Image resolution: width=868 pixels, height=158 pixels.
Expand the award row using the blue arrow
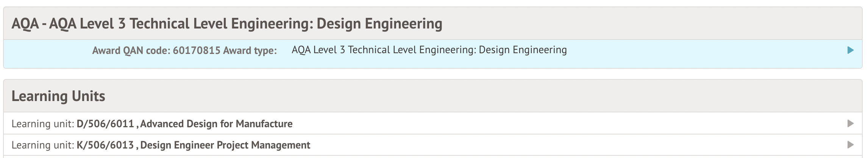pos(850,50)
